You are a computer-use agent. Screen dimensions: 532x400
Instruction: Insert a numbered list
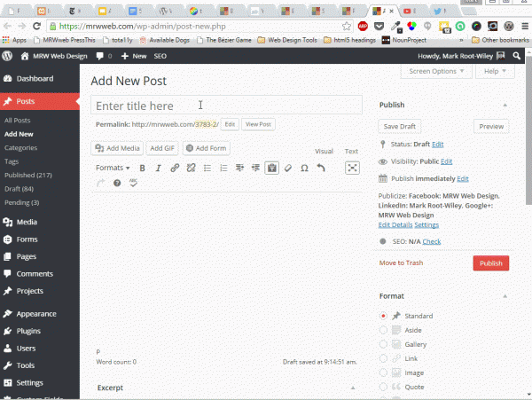[x=223, y=168]
